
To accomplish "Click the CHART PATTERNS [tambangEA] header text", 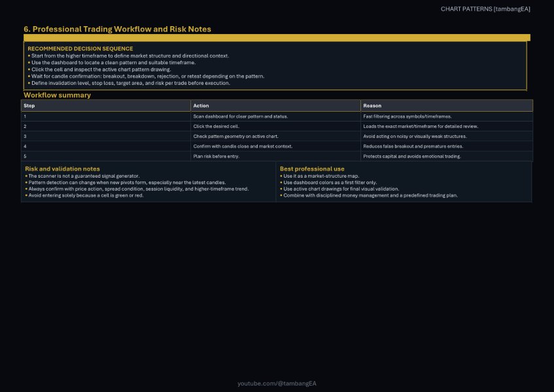I will coord(485,9).
